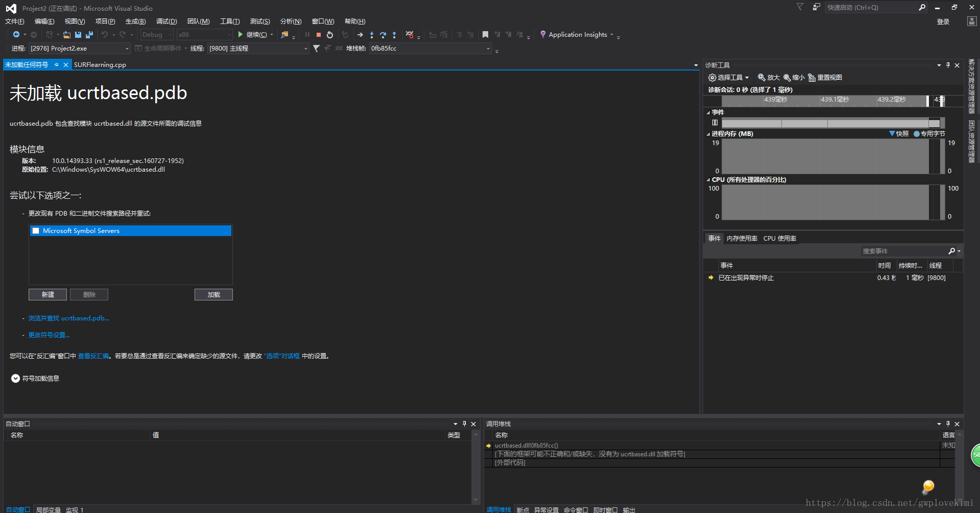Reset the diagnostic view (重置视图)
980x513 pixels.
pyautogui.click(x=825, y=78)
